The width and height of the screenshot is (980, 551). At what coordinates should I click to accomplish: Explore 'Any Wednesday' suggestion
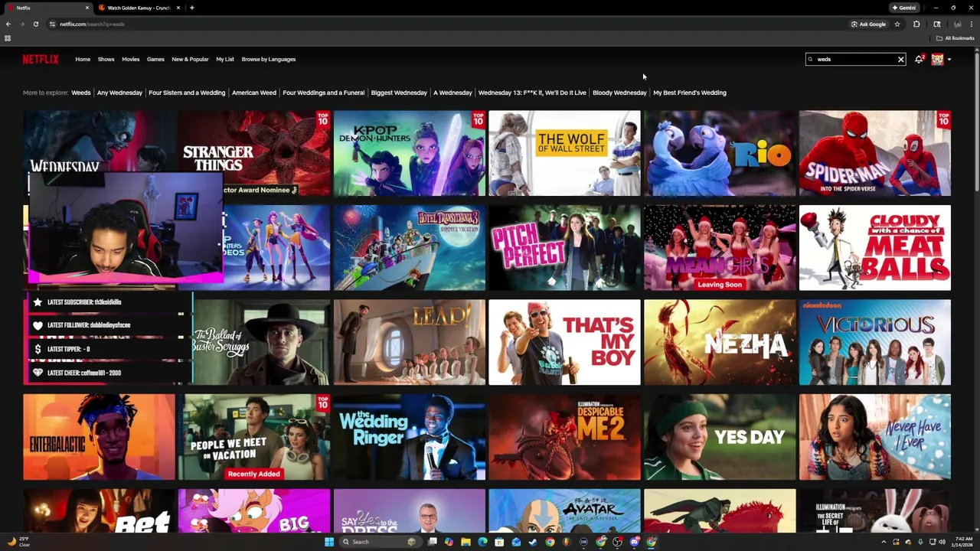pyautogui.click(x=119, y=93)
